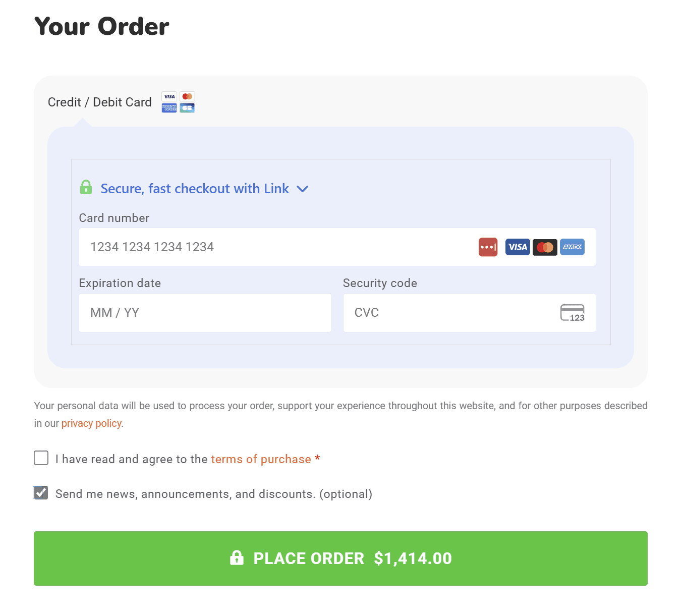This screenshot has height=616, width=683.
Task: Click the CVC card illustration icon
Action: (573, 313)
